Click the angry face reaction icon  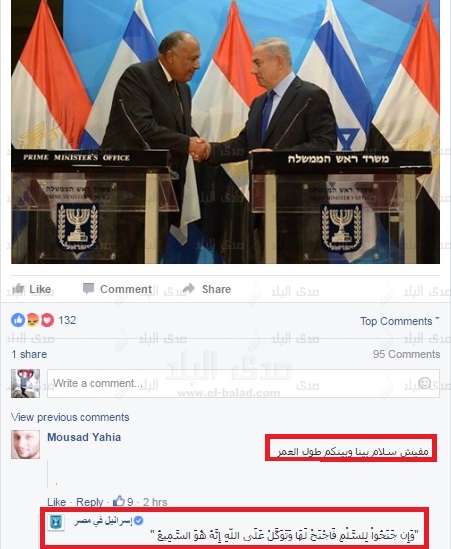(x=33, y=320)
